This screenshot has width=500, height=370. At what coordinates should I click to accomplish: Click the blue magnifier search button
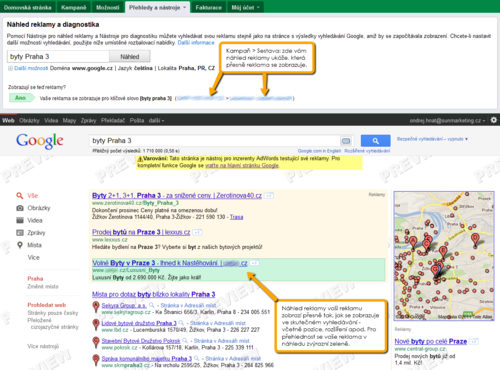click(x=376, y=141)
